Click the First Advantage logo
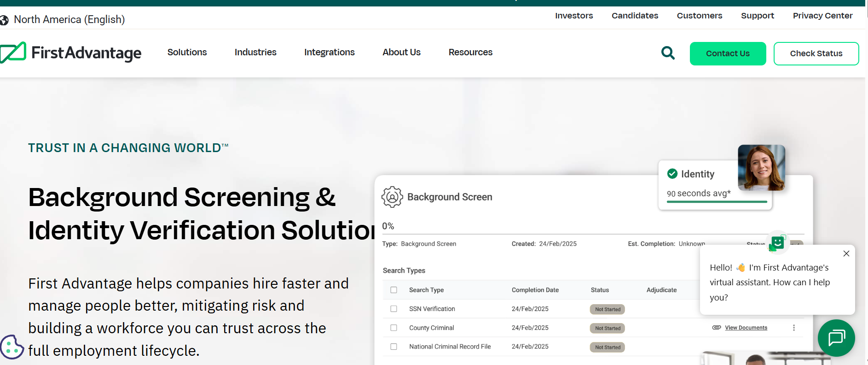868x365 pixels. click(x=71, y=53)
